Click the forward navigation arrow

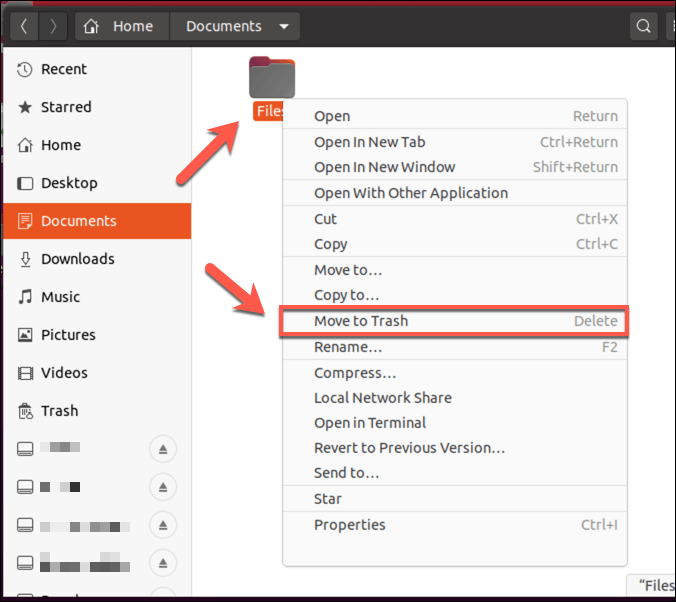(x=53, y=26)
